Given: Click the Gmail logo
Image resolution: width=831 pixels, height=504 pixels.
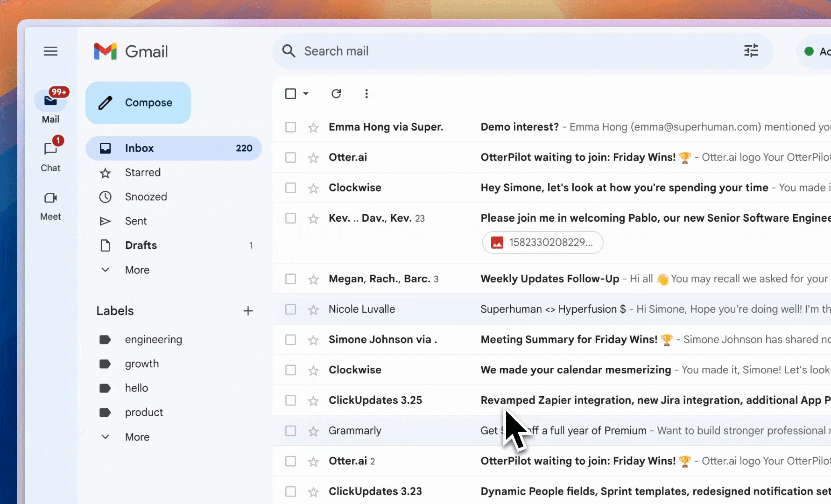Looking at the screenshot, I should (131, 51).
